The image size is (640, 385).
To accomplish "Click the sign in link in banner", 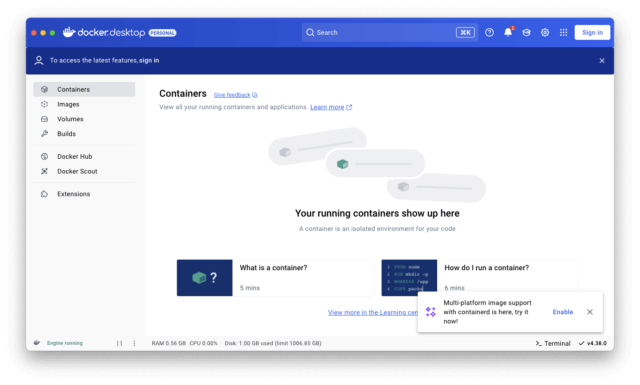I will click(x=149, y=60).
